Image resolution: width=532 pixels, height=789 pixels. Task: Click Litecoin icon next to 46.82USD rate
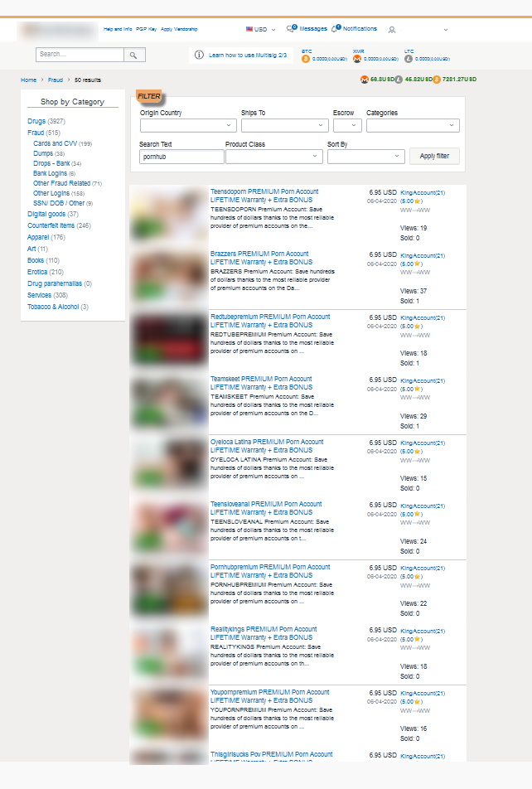click(399, 80)
